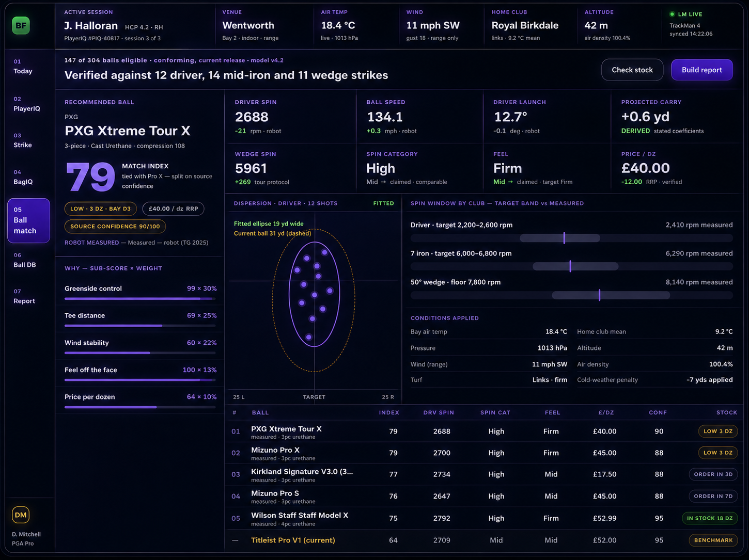Open the DM user avatar
Image resolution: width=749 pixels, height=560 pixels.
(x=21, y=515)
